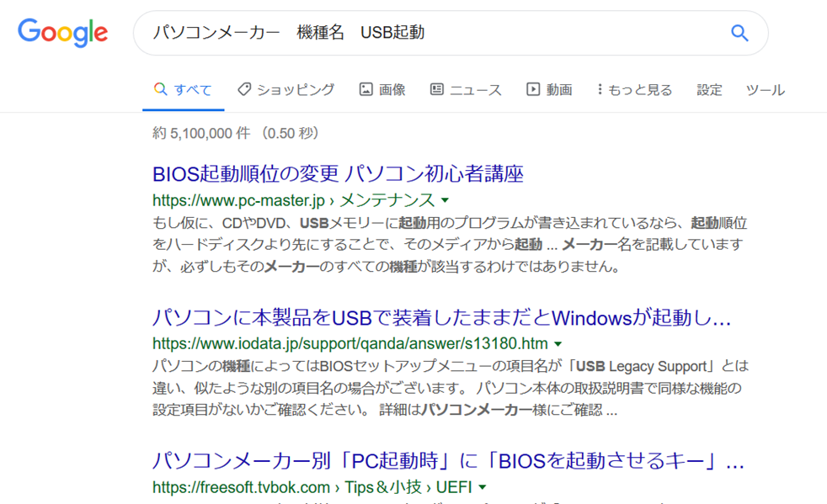The image size is (827, 504).
Task: Click the iodata.jp support URL
Action: pyautogui.click(x=350, y=344)
